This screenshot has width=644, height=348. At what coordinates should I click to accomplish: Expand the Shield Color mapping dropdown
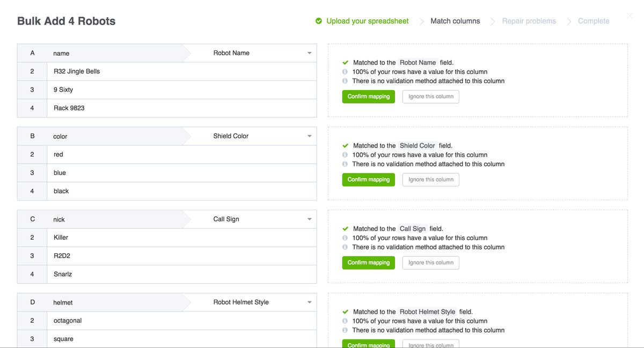click(309, 136)
